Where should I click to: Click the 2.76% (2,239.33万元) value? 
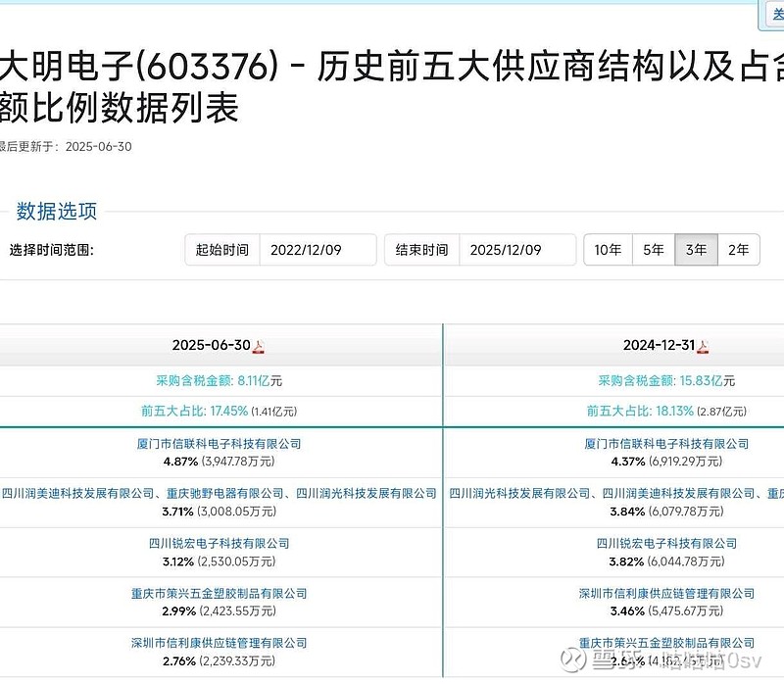pyautogui.click(x=219, y=661)
